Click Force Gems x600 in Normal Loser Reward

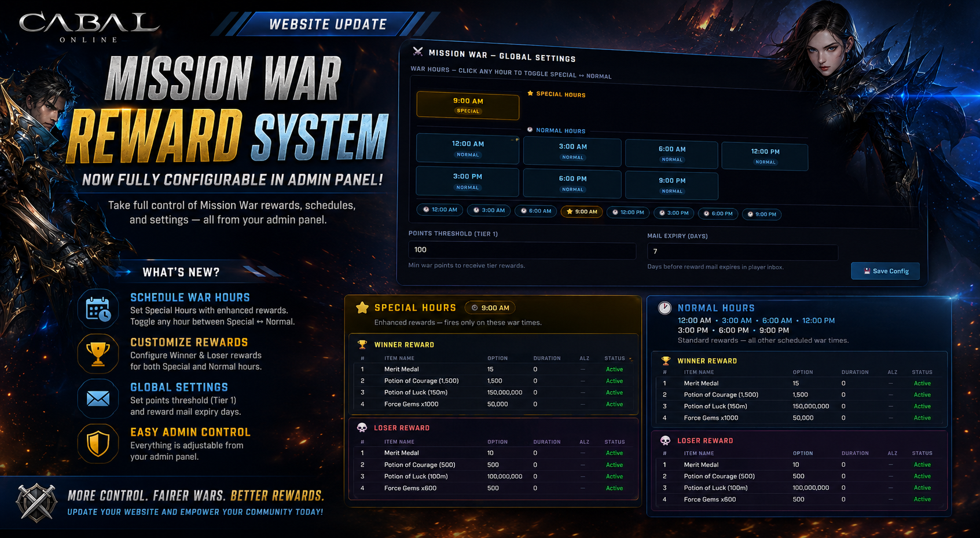(710, 499)
